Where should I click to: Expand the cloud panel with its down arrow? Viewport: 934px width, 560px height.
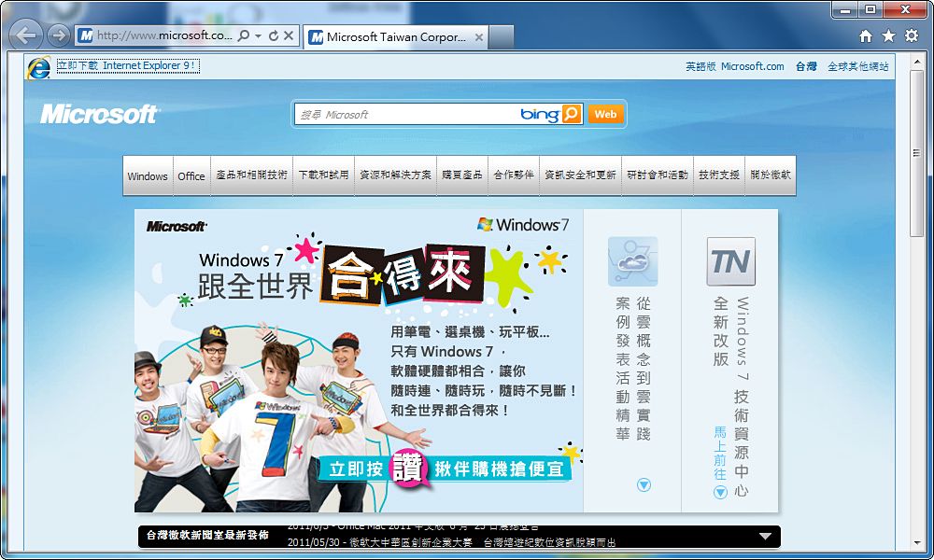(644, 485)
